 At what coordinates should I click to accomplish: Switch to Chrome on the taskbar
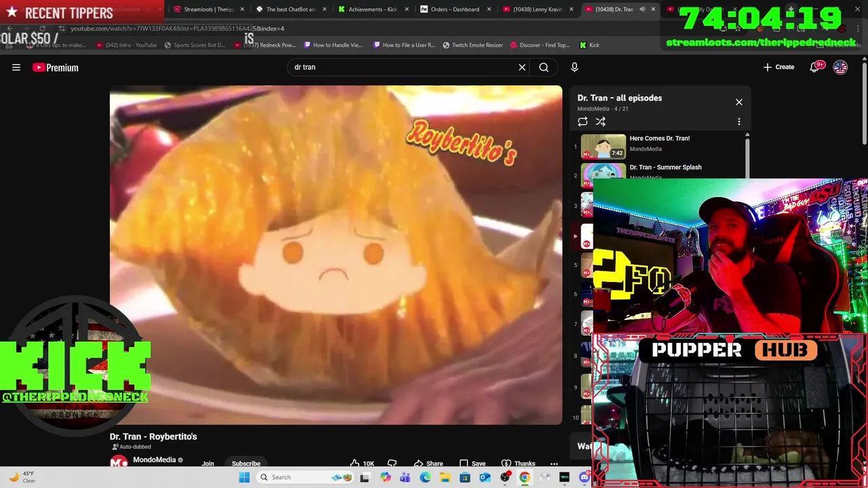525,477
